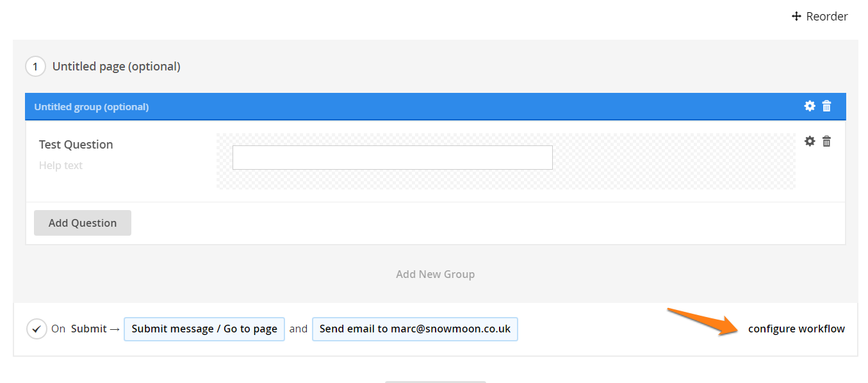Click Add New Group
This screenshot has width=868, height=383.
[435, 274]
